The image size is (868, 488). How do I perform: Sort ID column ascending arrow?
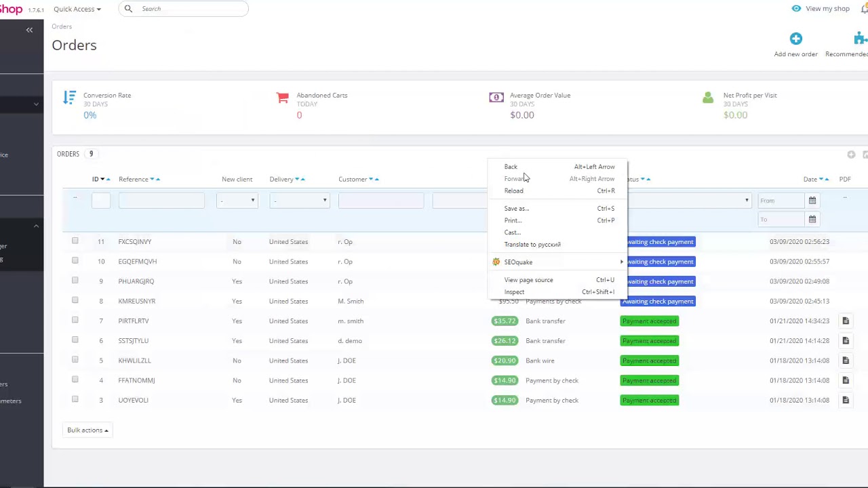(108, 180)
